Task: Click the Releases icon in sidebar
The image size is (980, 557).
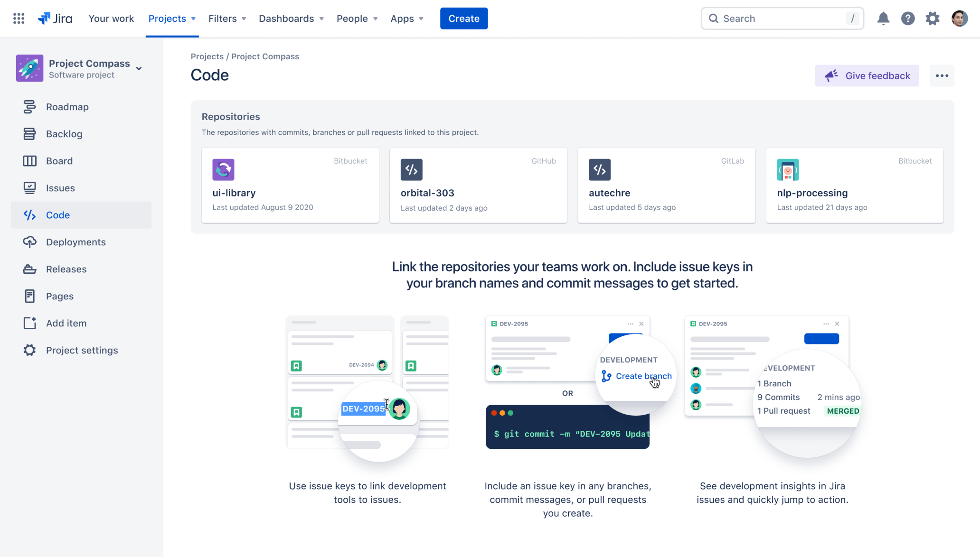Action: [x=28, y=269]
